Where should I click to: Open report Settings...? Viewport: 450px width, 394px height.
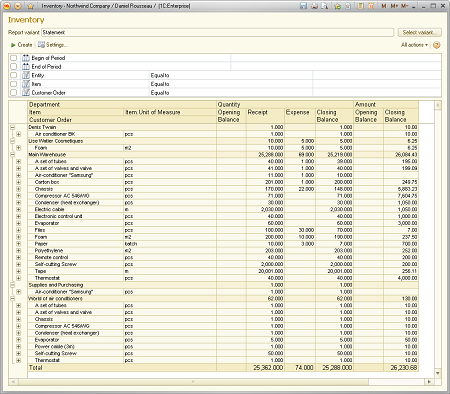pyautogui.click(x=53, y=45)
